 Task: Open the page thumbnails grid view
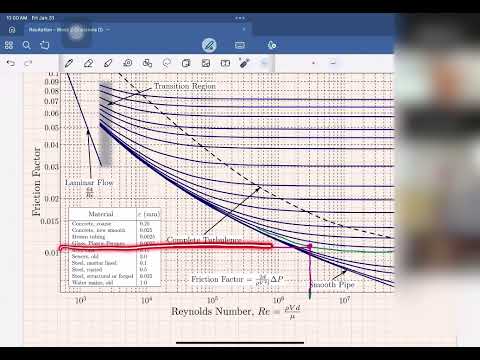click(9, 45)
